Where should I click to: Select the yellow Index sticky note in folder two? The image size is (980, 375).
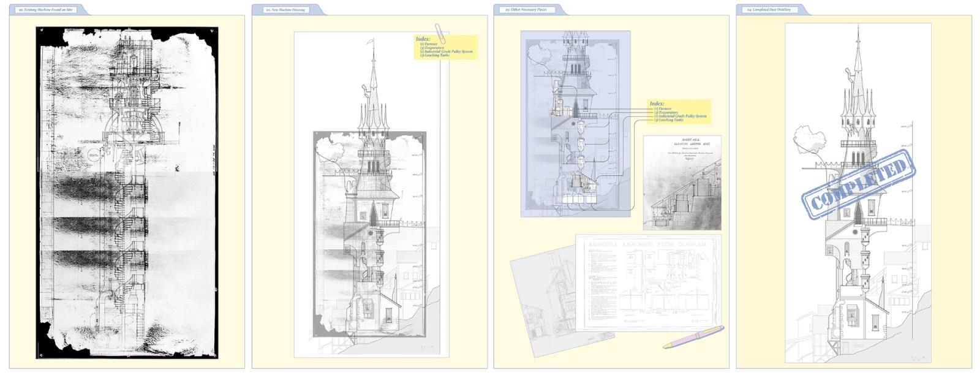446,48
